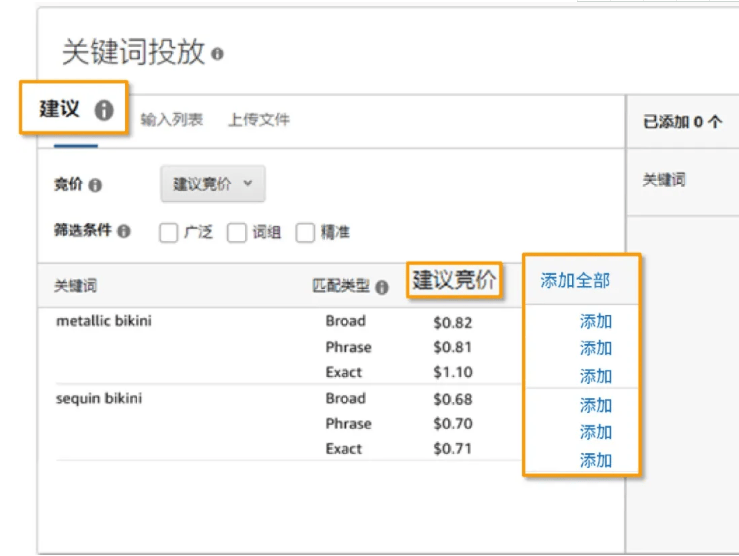Screen dimensions: 739x556
Task: Add sequin bikini Phrase keyword
Action: tap(596, 432)
